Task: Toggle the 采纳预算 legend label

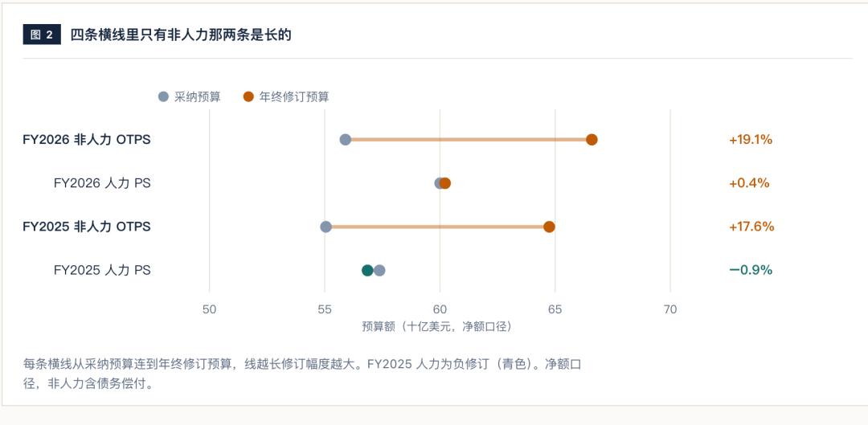Action: click(x=198, y=97)
